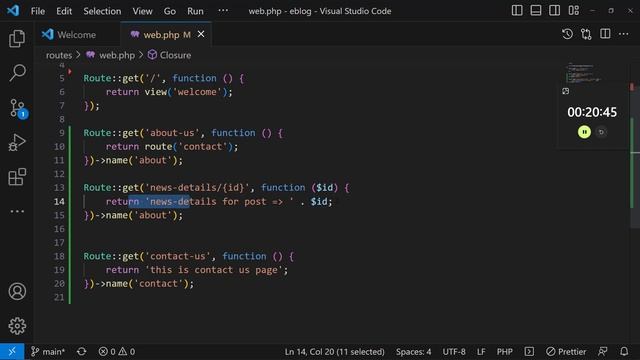Open the Selection menu
Viewport: 640px width, 360px height.
(x=102, y=11)
